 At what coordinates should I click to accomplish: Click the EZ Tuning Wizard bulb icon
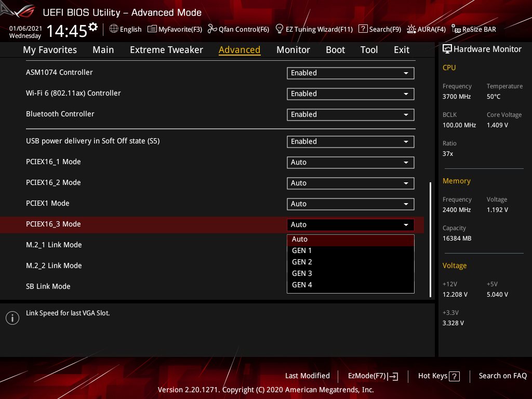[279, 29]
